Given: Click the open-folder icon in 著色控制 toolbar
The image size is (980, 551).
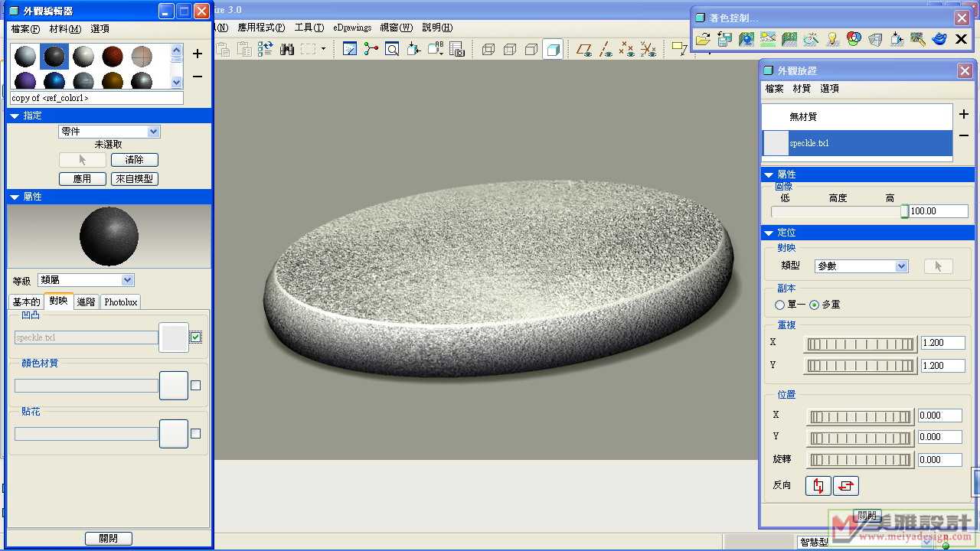Looking at the screenshot, I should (703, 39).
